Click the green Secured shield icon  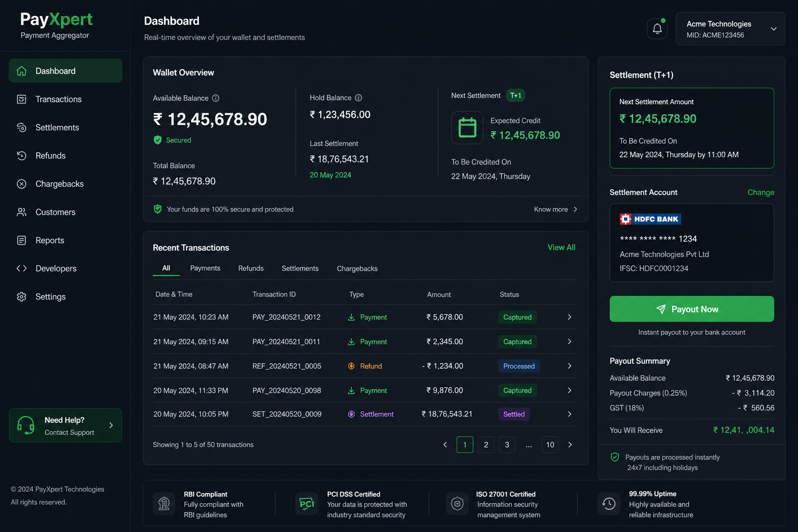pos(157,140)
